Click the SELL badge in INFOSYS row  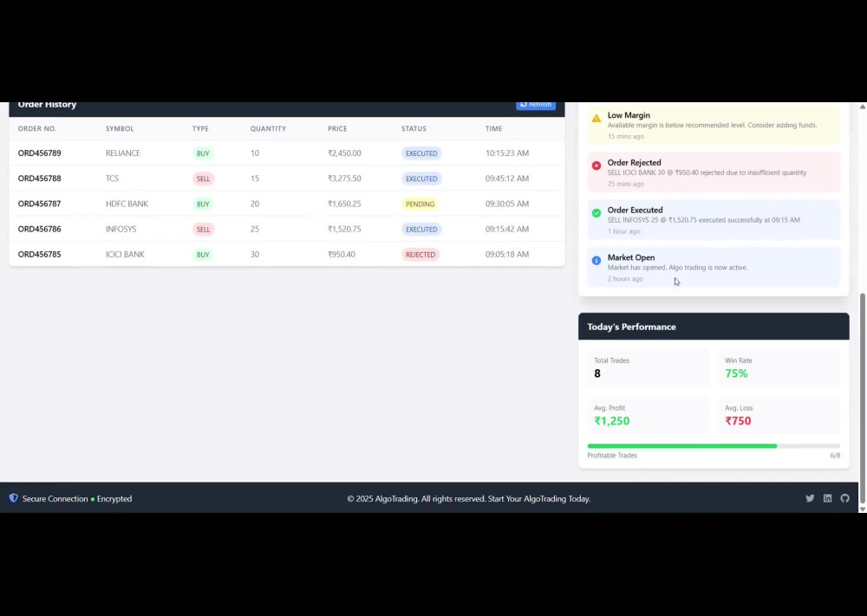click(203, 230)
